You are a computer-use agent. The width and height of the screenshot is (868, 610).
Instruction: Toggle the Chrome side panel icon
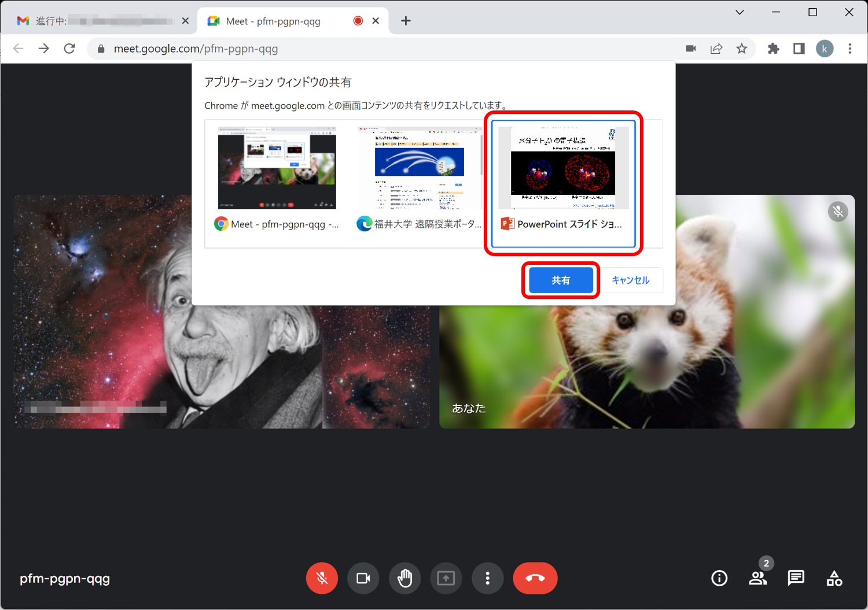pos(799,49)
